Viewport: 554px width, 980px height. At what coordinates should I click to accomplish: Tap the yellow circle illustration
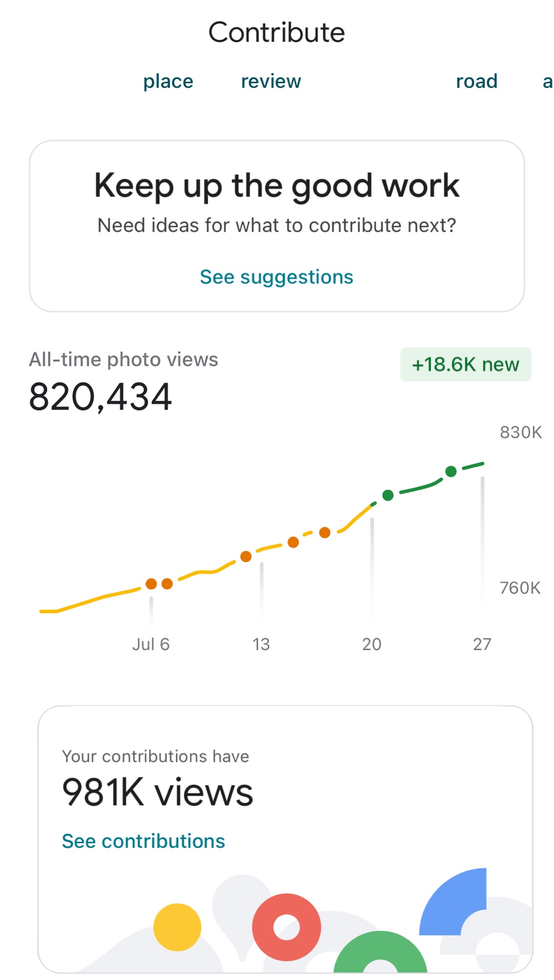pos(177,927)
